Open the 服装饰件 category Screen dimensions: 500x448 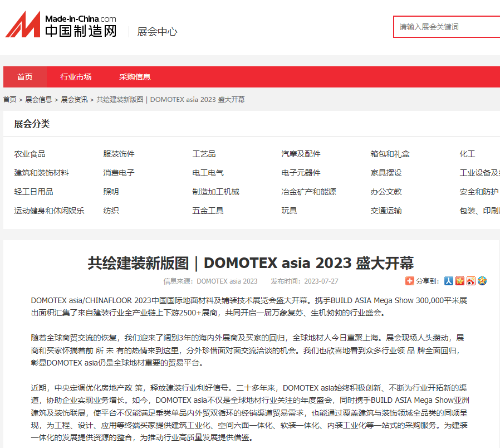[119, 154]
